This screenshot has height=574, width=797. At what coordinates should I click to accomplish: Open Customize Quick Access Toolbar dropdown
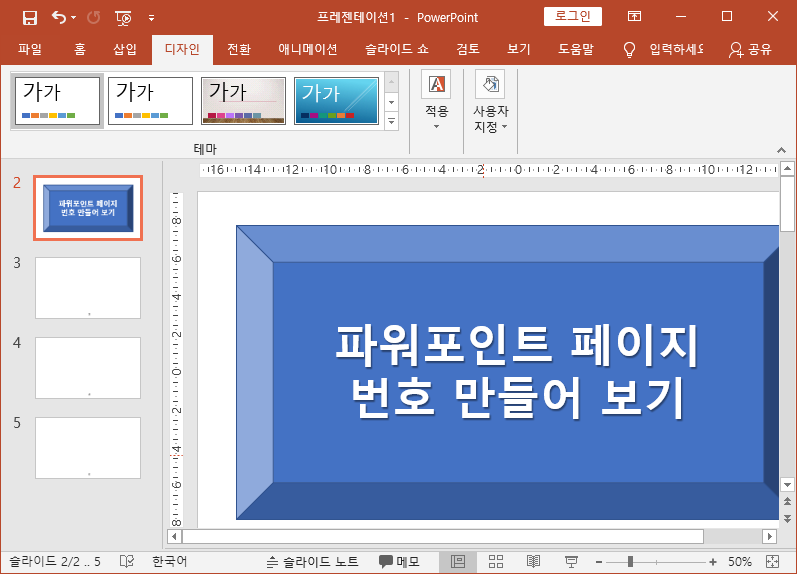click(151, 18)
